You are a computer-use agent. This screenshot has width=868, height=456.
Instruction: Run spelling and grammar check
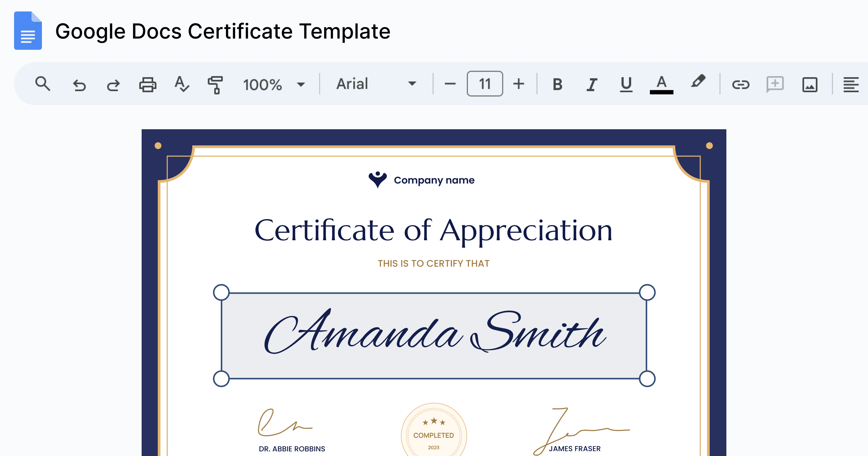[182, 84]
